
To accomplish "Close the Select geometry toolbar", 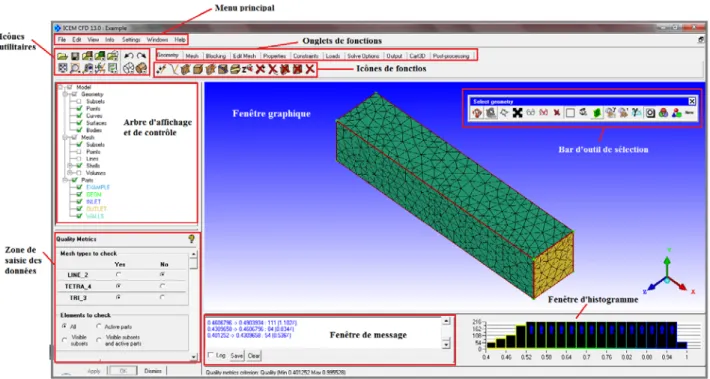I will click(691, 101).
